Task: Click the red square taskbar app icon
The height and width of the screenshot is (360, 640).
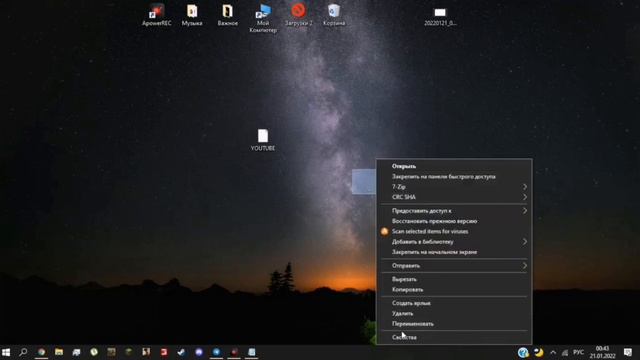Action: 164,352
